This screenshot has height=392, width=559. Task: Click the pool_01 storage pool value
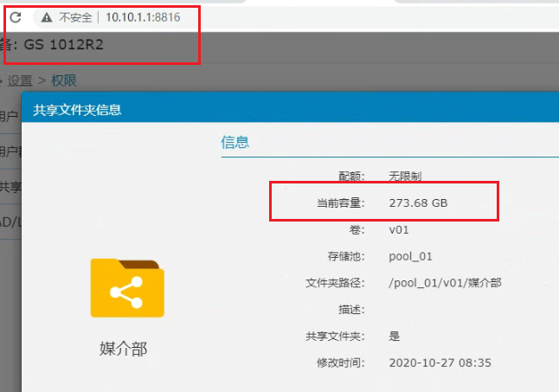click(x=411, y=256)
